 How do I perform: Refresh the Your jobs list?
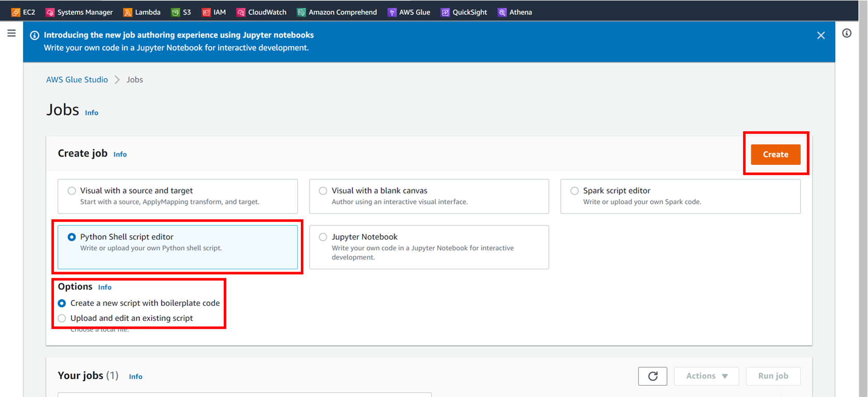coord(653,376)
